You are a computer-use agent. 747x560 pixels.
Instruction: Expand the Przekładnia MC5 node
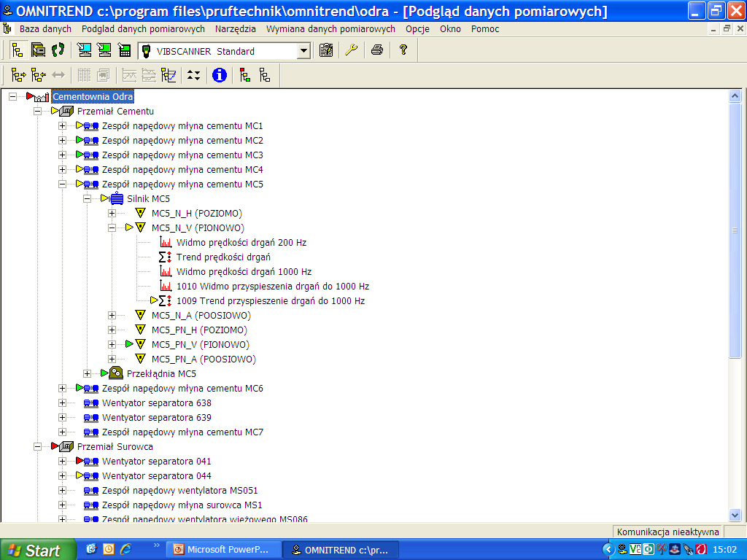pos(88,374)
